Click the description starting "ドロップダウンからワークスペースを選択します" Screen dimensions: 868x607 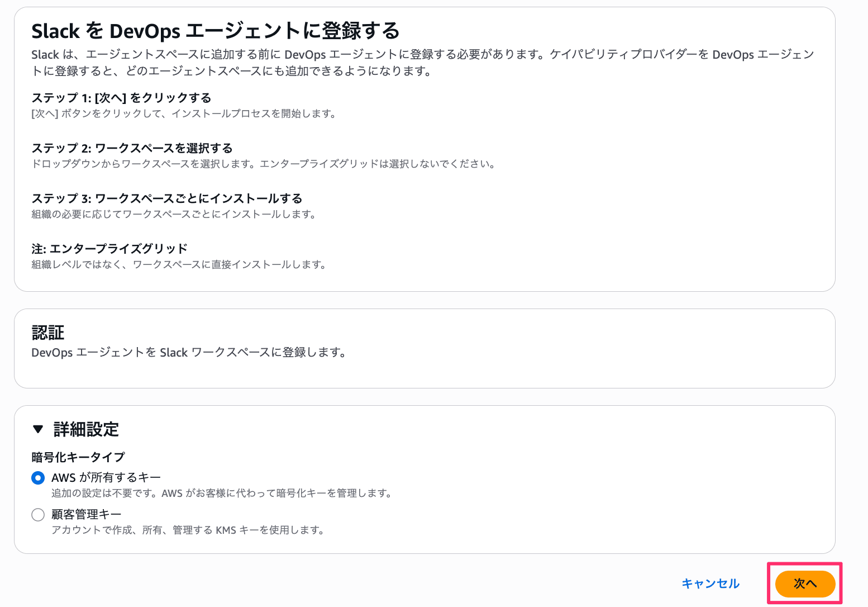(264, 164)
